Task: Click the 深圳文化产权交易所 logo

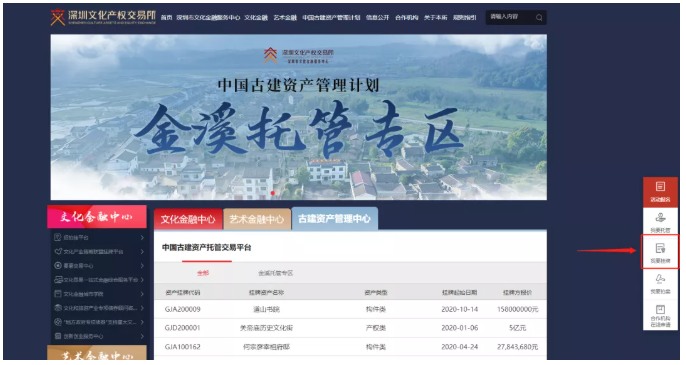Action: (103, 17)
